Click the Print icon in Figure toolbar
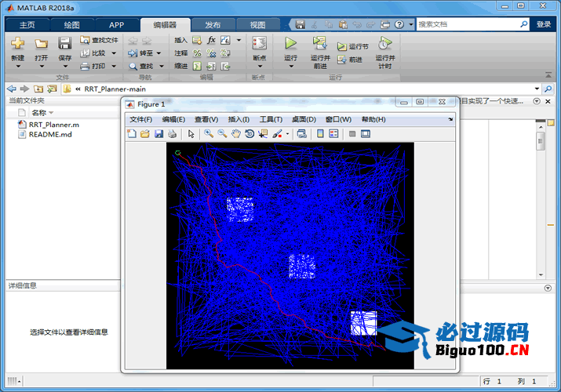 pos(172,133)
